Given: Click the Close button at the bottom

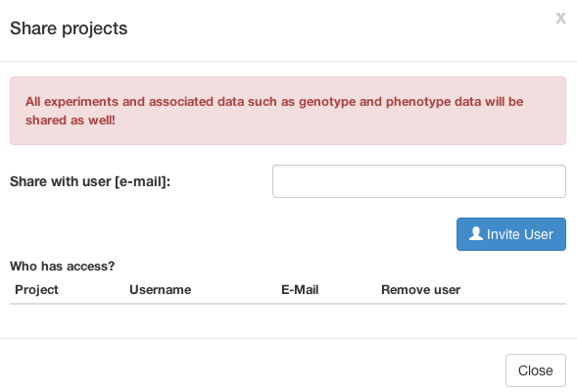Looking at the screenshot, I should tap(536, 370).
